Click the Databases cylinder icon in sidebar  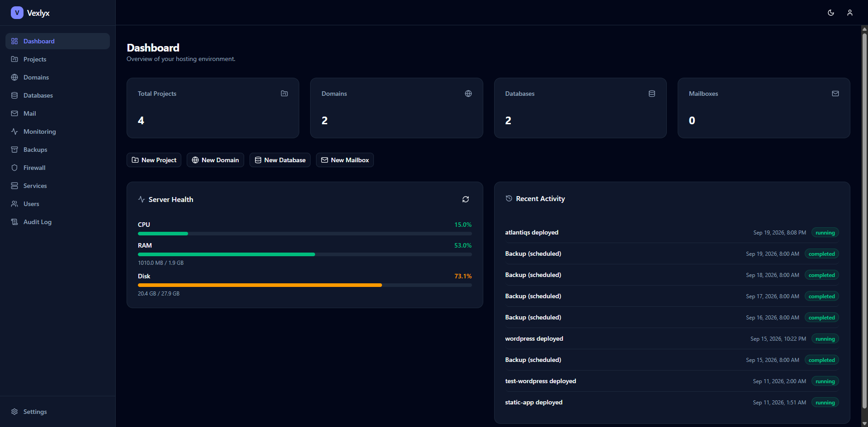14,95
